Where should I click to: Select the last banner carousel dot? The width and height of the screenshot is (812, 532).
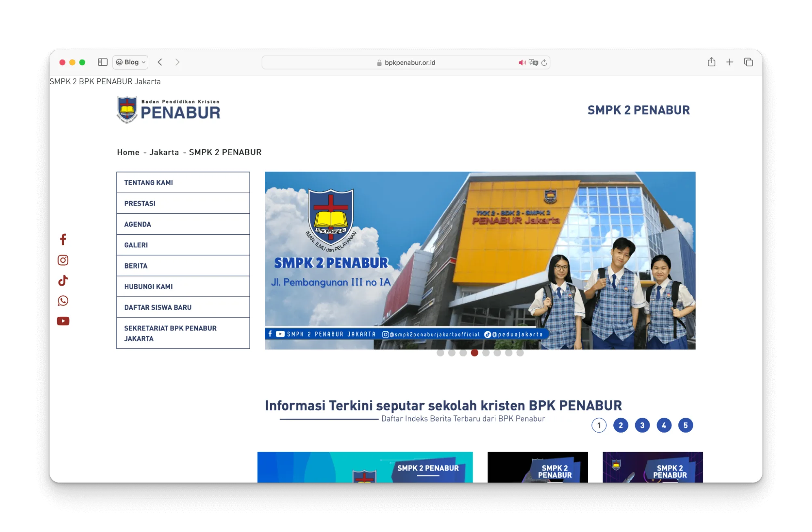click(520, 353)
